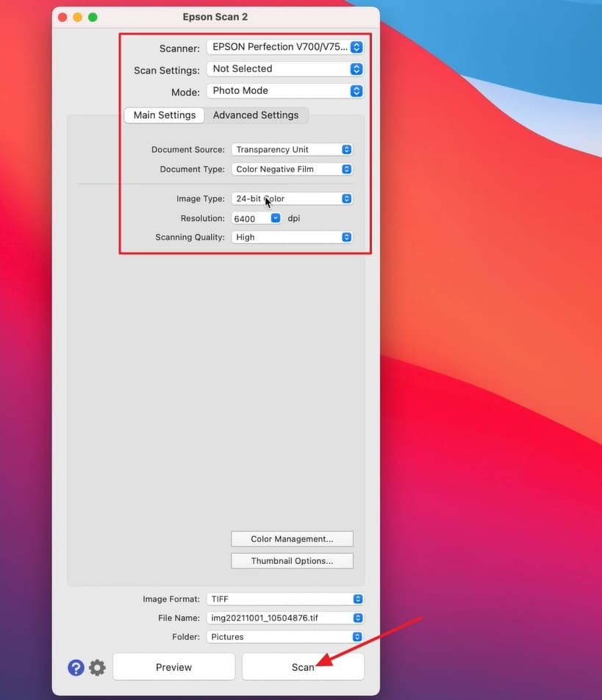Click the Scanning Quality label

pos(190,237)
